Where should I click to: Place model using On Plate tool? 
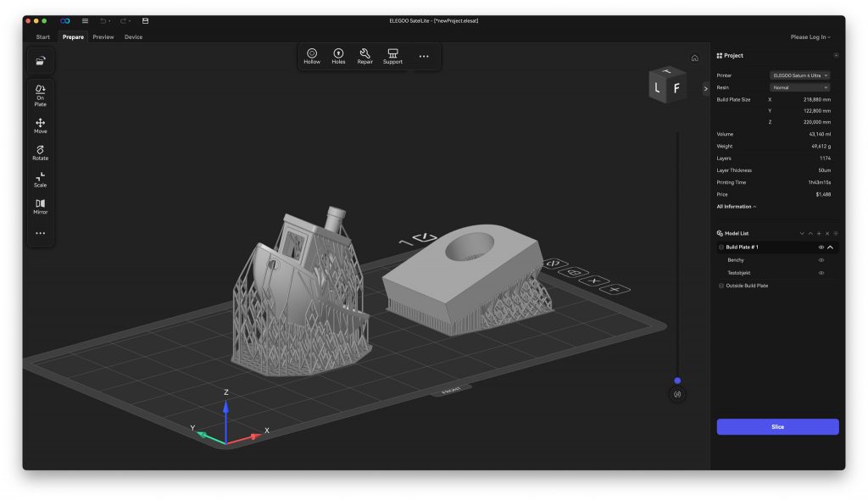[40, 94]
